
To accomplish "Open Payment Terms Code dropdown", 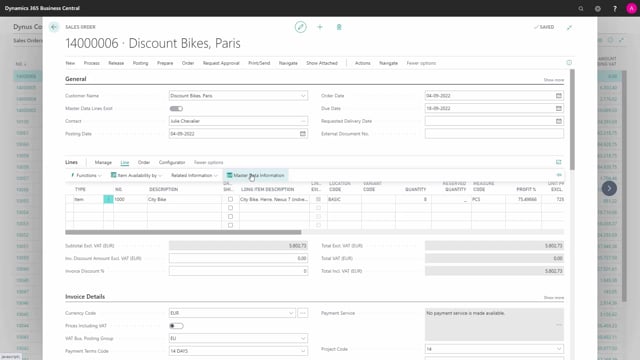I will (303, 351).
